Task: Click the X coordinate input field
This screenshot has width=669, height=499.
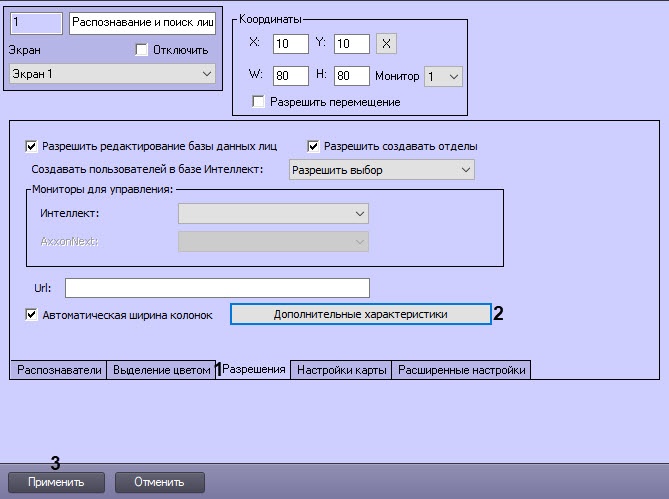Action: (x=291, y=44)
